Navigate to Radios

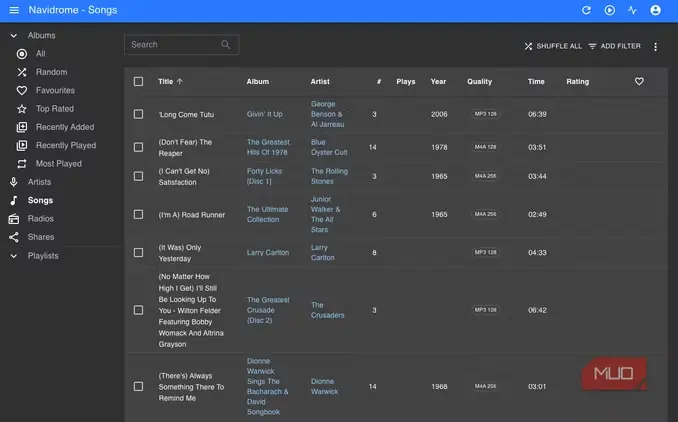pos(41,219)
